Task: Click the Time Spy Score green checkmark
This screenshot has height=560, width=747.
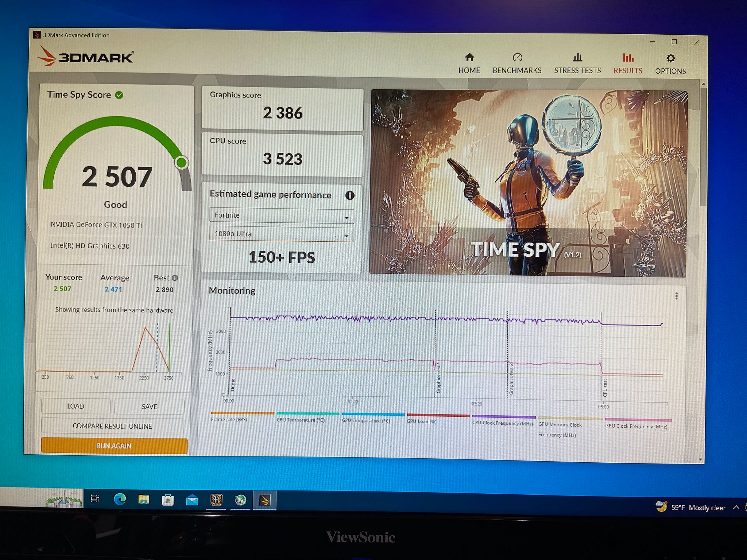Action: click(119, 95)
